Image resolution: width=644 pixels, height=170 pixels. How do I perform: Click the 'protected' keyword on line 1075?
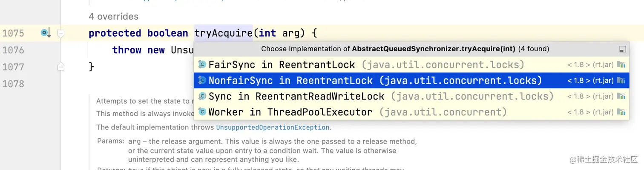pos(115,33)
